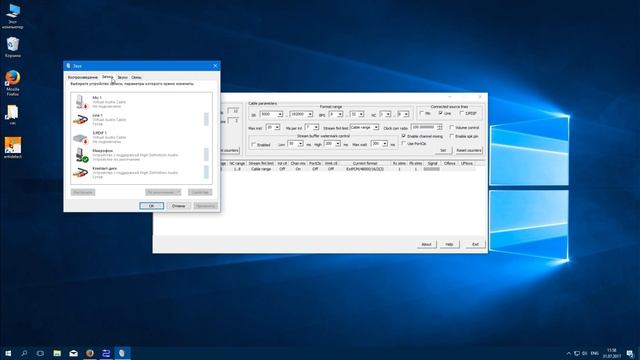The height and width of the screenshot is (360, 640).
Task: Switch to the Sound dialog taskbar icon
Action: coord(122,353)
